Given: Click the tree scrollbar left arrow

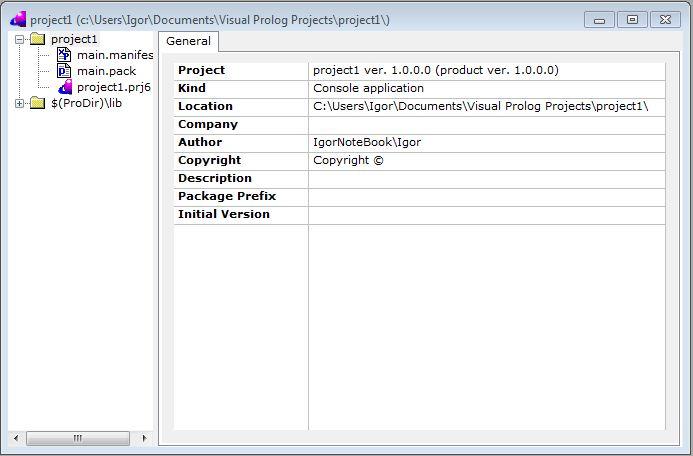Looking at the screenshot, I should [x=16, y=438].
